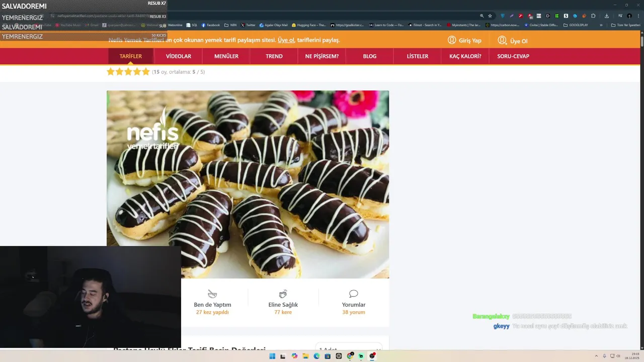
Task: Open the Windows Start button
Action: coord(272,356)
